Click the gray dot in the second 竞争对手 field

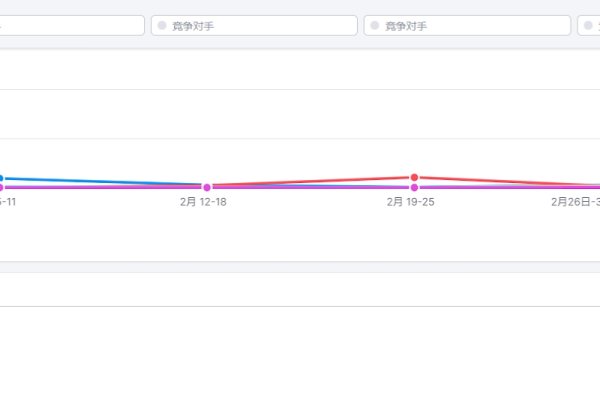click(x=375, y=26)
